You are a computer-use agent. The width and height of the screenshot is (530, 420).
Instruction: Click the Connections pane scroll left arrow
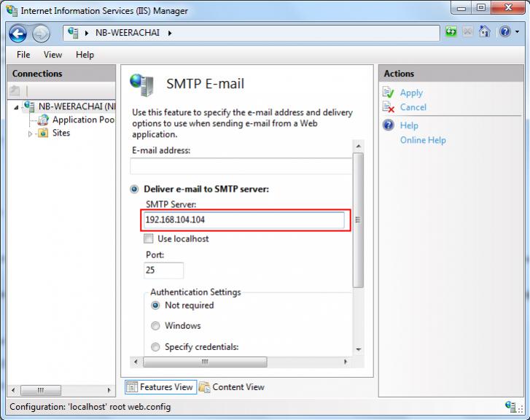[13, 390]
